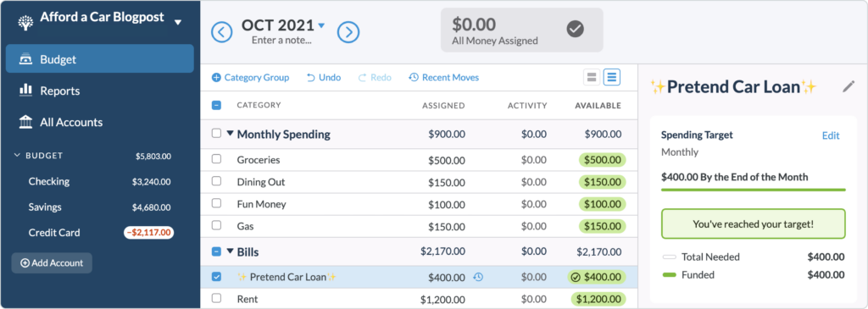
Task: Go to previous month arrow
Action: coord(221,33)
